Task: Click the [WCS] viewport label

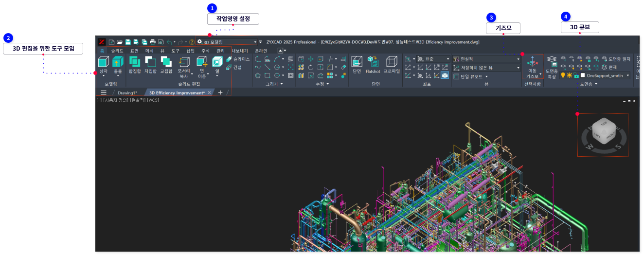Action: pyautogui.click(x=153, y=100)
